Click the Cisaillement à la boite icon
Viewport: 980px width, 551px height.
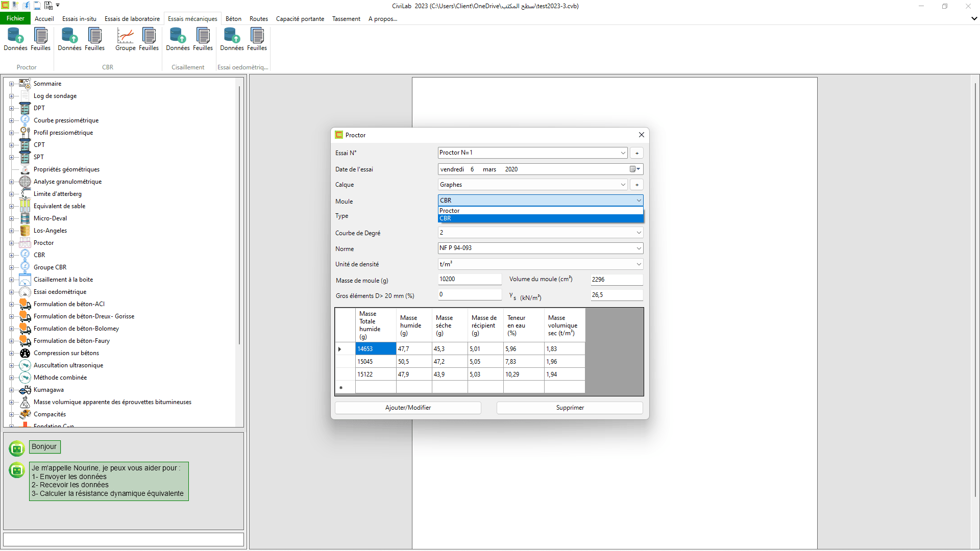click(25, 280)
